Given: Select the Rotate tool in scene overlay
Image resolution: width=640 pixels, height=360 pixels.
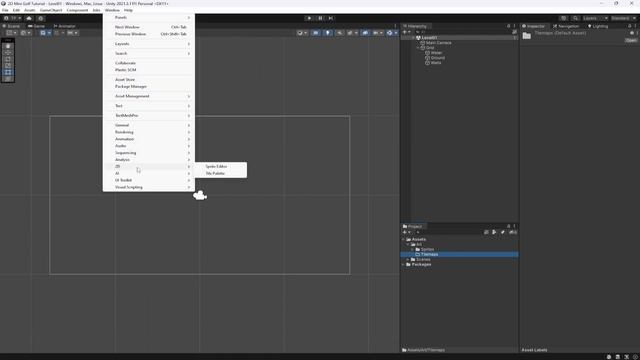Looking at the screenshot, I should pos(8,59).
